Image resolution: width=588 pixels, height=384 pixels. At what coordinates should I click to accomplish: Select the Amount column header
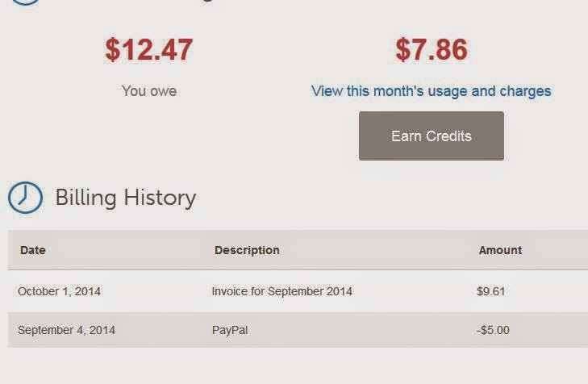[500, 250]
